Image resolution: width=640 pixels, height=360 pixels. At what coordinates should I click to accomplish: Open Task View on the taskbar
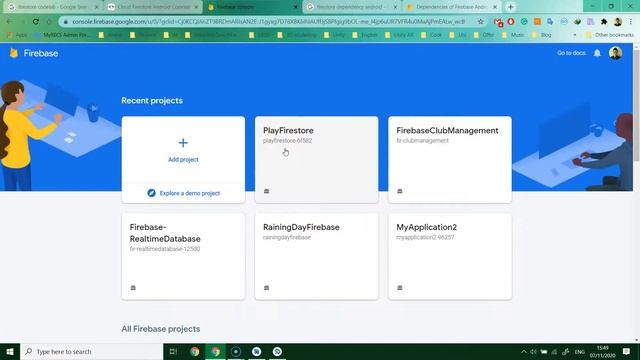tap(173, 351)
